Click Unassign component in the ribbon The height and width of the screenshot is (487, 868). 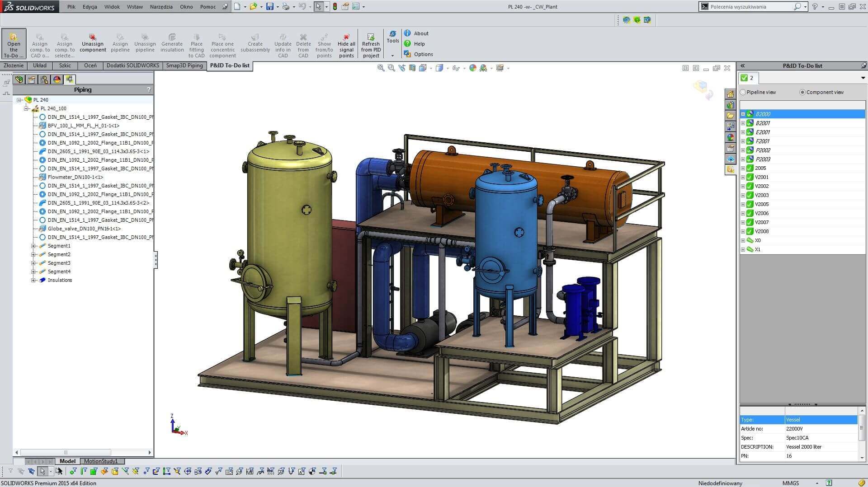coord(93,43)
